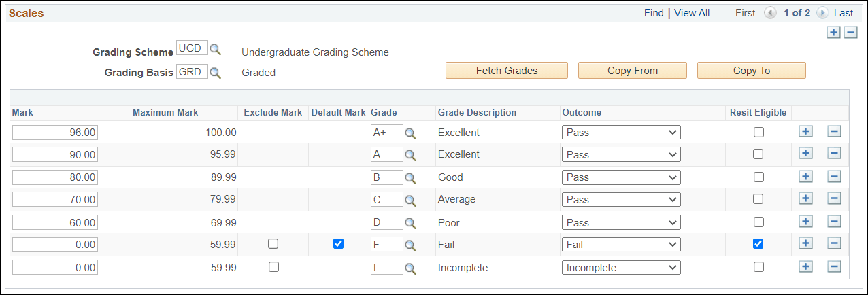Expand the Outcome dropdown showing Fail

[x=620, y=245]
